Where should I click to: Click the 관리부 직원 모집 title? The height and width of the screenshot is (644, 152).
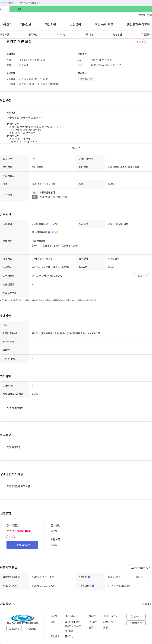[x=19, y=41]
